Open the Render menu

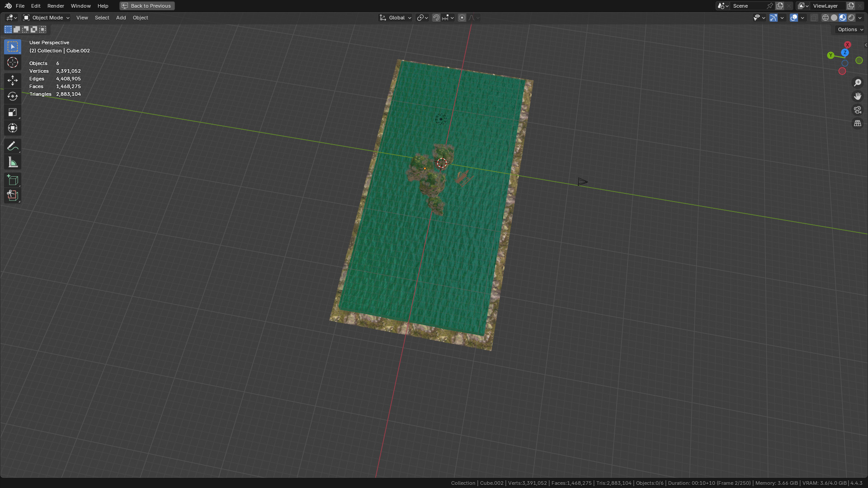click(x=56, y=6)
